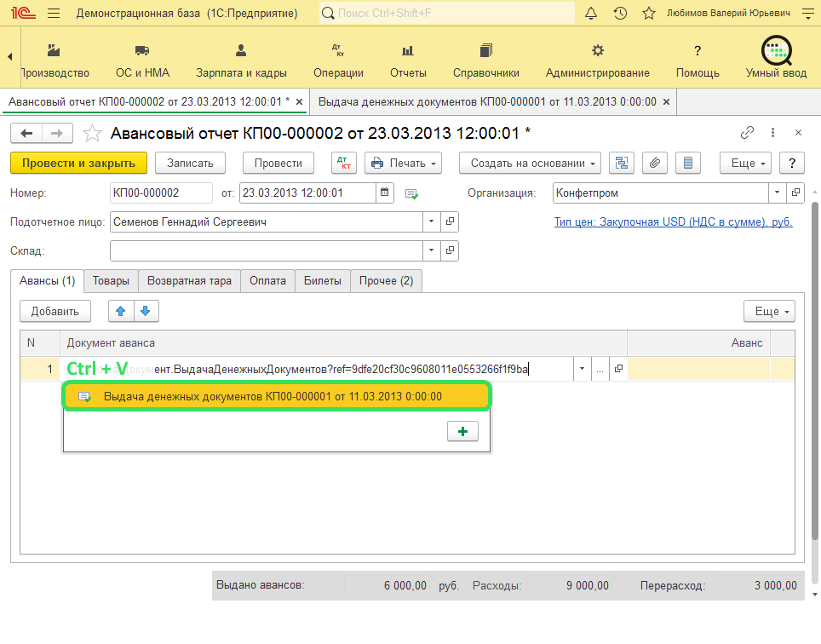This screenshot has height=644, width=821.
Task: Close the Авансовый отчет tab
Action: coord(300,101)
